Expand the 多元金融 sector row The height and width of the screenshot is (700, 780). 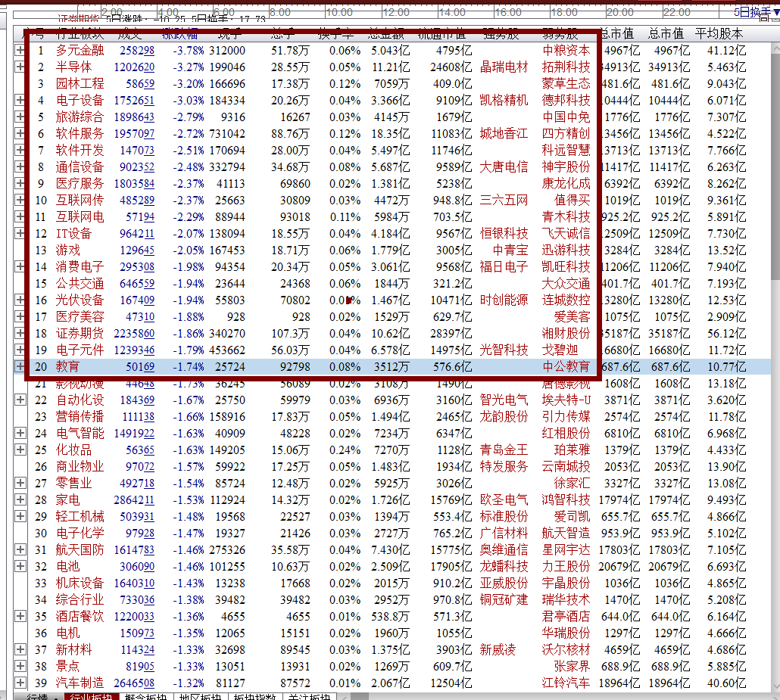[x=20, y=50]
